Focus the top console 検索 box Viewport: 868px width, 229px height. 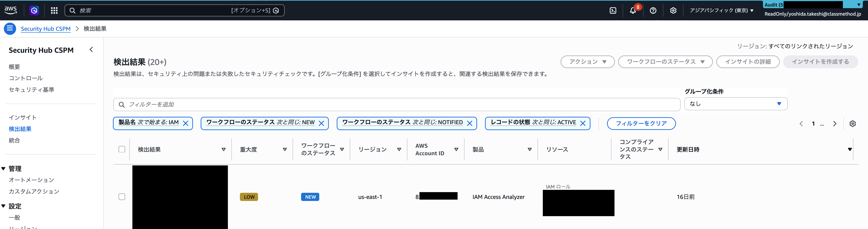174,10
